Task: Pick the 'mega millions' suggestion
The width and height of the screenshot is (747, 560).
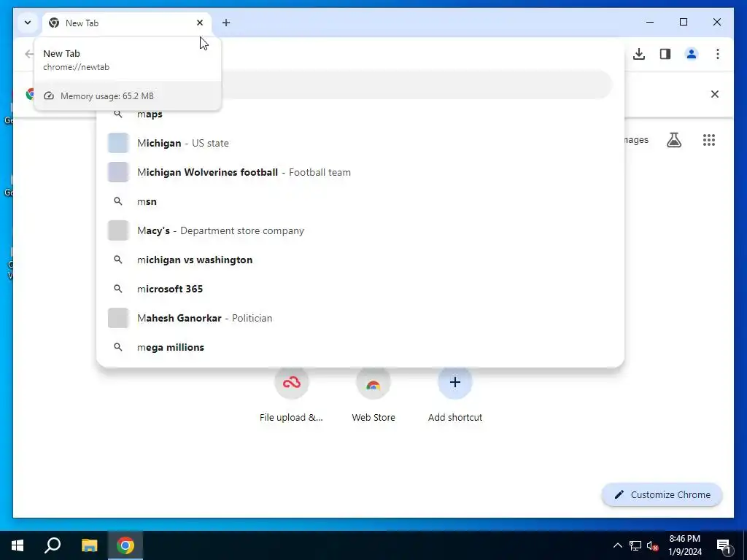Action: point(360,347)
